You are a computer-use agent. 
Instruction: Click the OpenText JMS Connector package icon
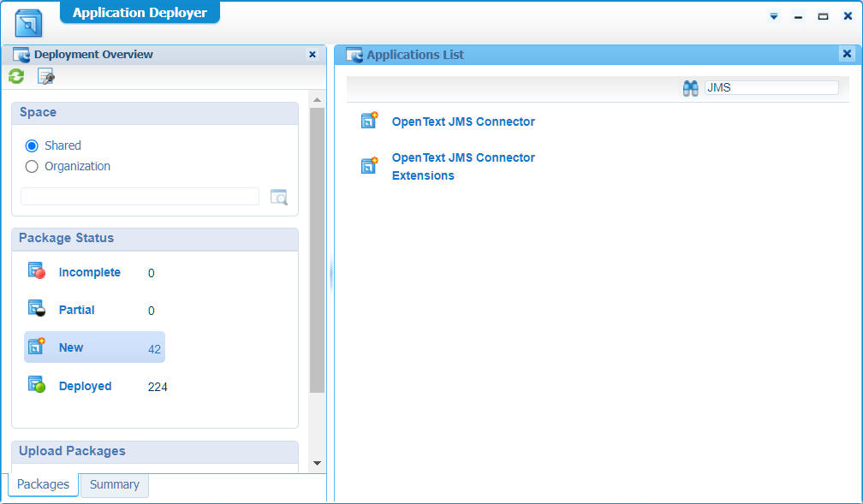(370, 122)
